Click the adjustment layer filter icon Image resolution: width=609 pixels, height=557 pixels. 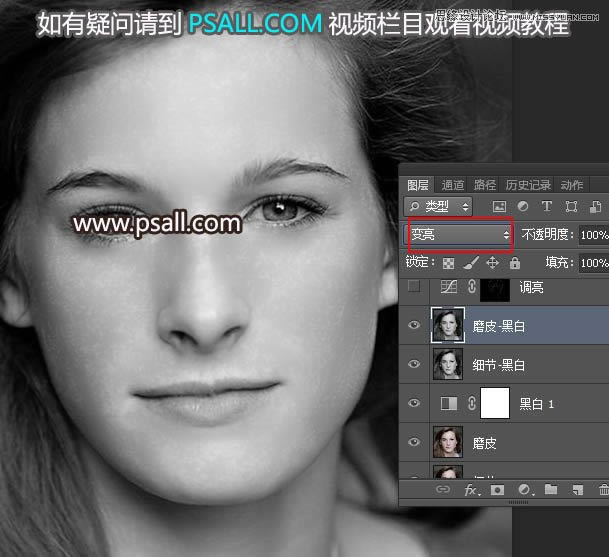521,206
